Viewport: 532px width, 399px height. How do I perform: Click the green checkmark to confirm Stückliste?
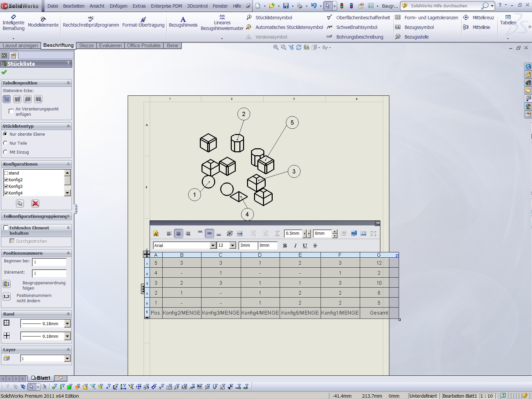coord(4,72)
